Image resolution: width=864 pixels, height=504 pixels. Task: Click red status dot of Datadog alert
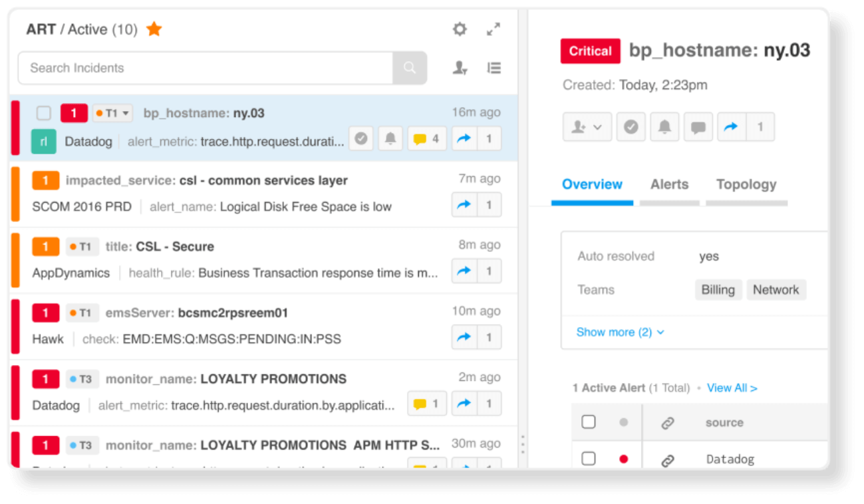(623, 459)
